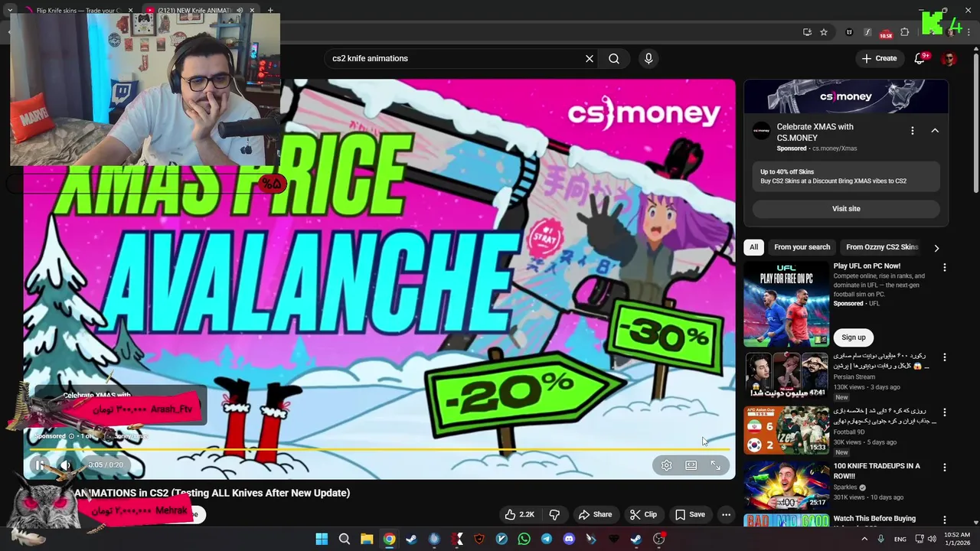Open the Football 9D video thumbnail
Image resolution: width=980 pixels, height=551 pixels.
tap(786, 430)
